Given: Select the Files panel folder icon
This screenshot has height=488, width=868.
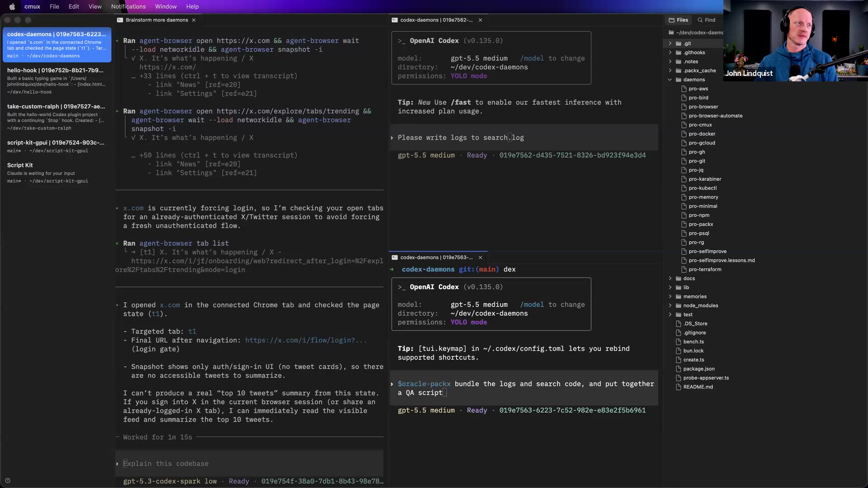Looking at the screenshot, I should click(x=672, y=20).
